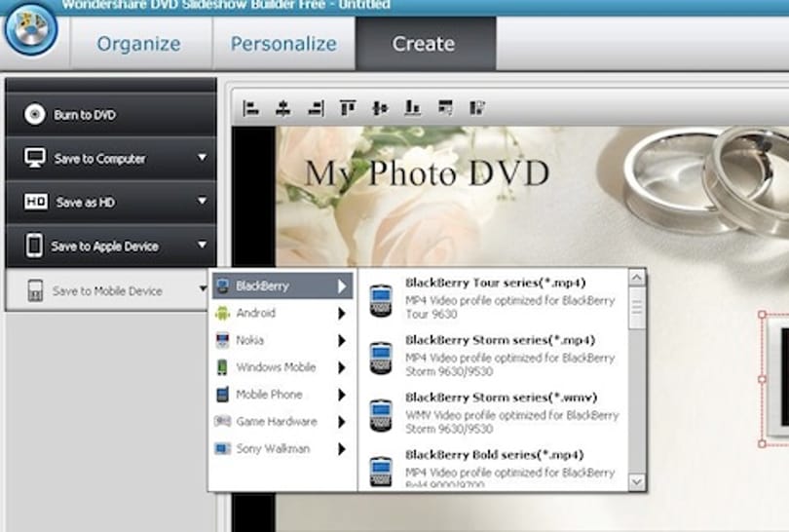Viewport: 789px width, 532px height.
Task: Open the Game Hardware submenu
Action: 282,421
